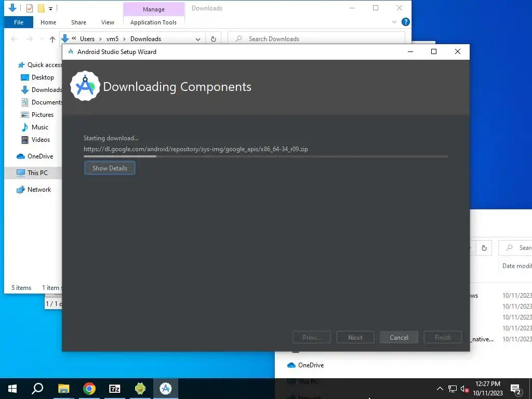The height and width of the screenshot is (399, 532).
Task: Select This PC in the navigation pane
Action: point(32,172)
